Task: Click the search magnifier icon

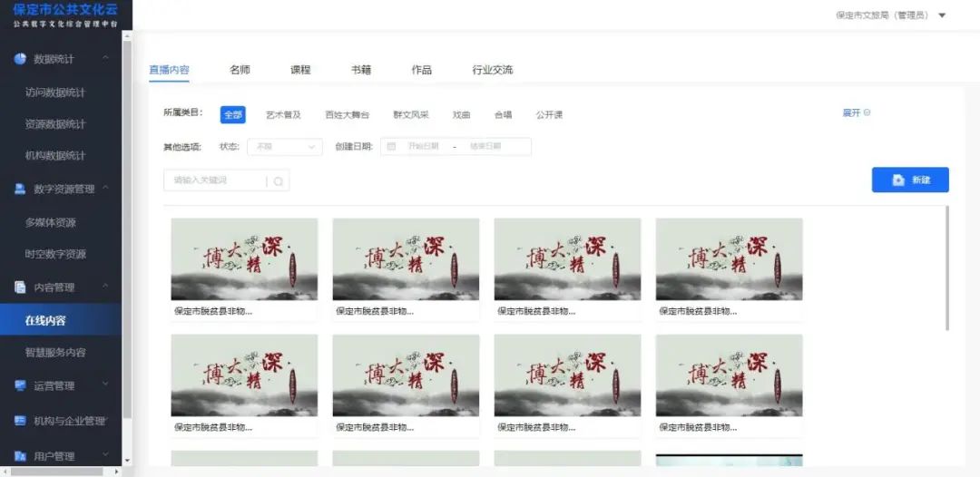Action: [x=279, y=181]
